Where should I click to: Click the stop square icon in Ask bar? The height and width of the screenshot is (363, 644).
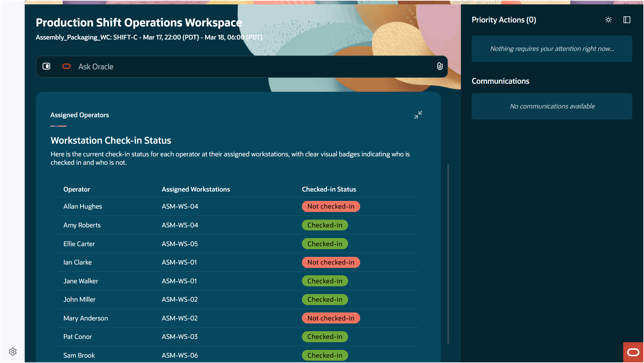46,66
